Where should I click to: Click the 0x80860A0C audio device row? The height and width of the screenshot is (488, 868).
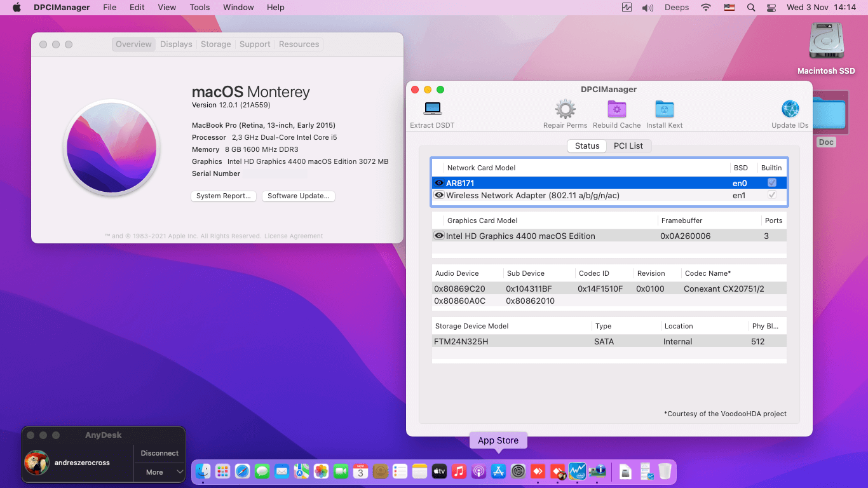tap(609, 301)
